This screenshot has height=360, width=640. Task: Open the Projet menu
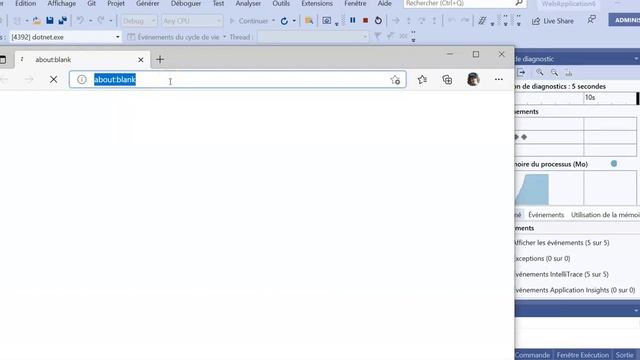coord(116,3)
